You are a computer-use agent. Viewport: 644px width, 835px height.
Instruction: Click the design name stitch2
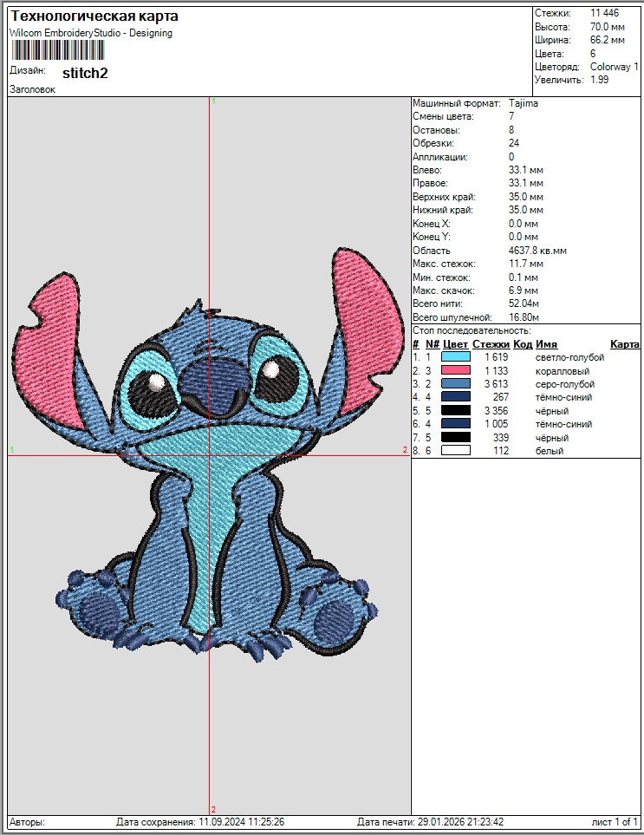[85, 73]
